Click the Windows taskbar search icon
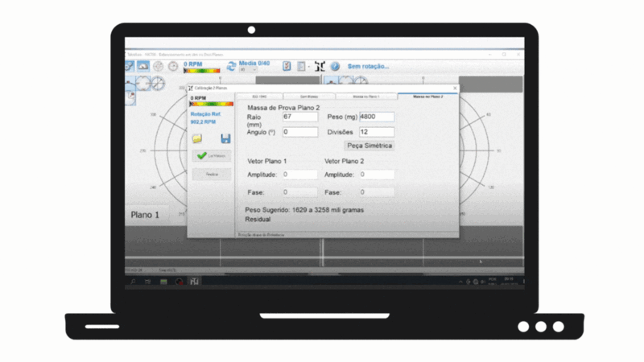Screen dimensions: 644x362 (x=132, y=282)
